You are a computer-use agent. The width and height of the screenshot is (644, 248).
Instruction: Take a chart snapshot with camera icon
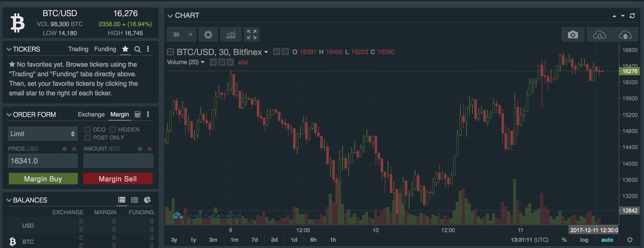(573, 34)
